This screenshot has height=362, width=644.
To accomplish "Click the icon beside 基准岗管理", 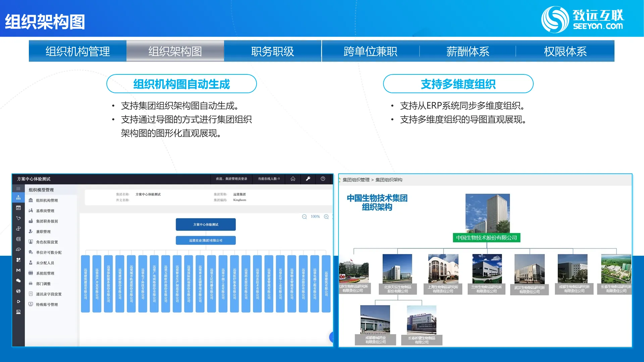I will 31,210.
